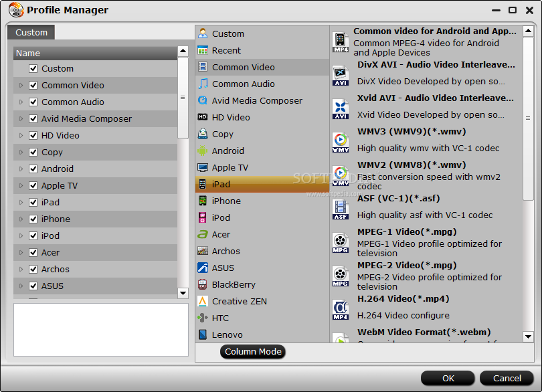
Task: Click the MPEG-2 Video MPG icon
Action: coord(341,276)
